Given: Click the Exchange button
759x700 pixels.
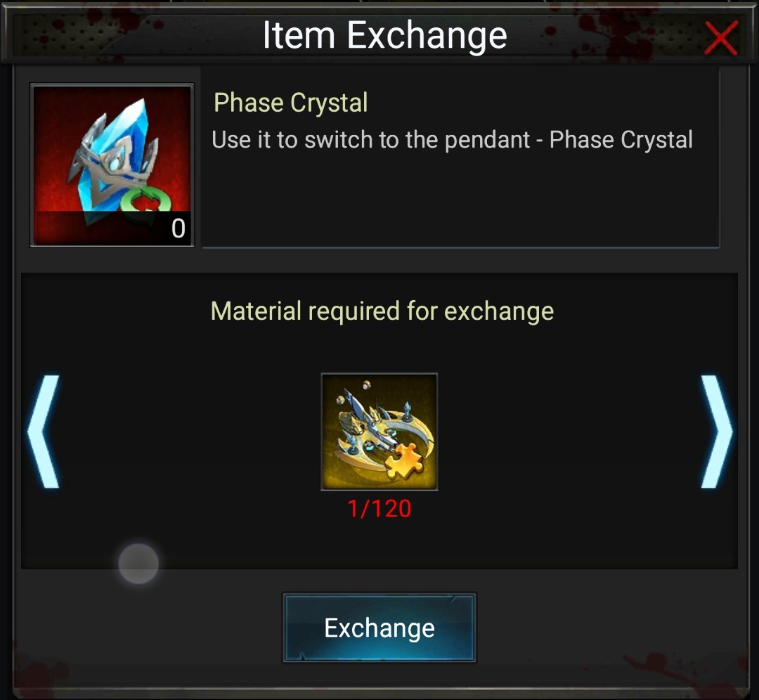Looking at the screenshot, I should (379, 628).
